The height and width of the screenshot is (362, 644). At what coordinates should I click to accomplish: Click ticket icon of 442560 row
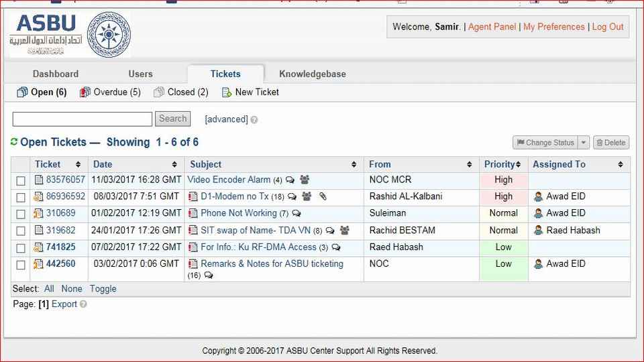coord(38,264)
